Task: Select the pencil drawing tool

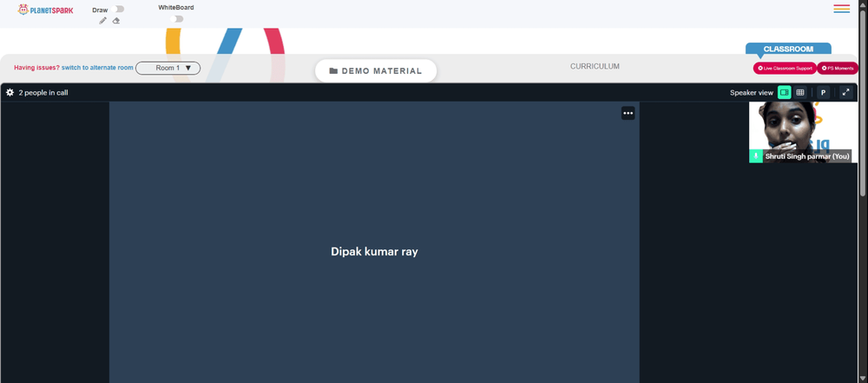Action: [x=103, y=21]
